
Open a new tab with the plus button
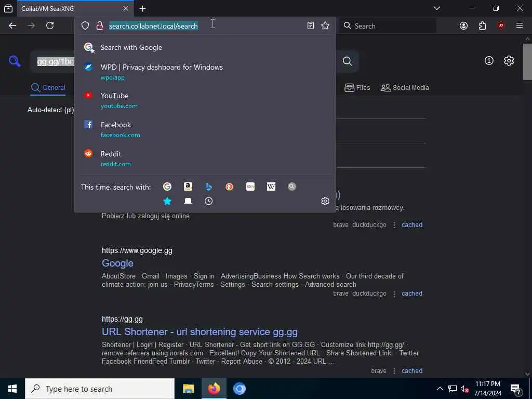pos(143,9)
